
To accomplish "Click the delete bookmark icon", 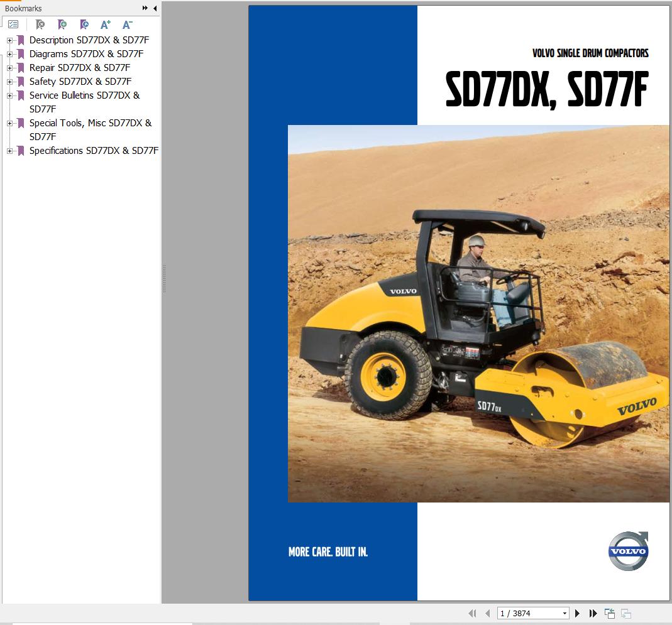I will tap(40, 25).
